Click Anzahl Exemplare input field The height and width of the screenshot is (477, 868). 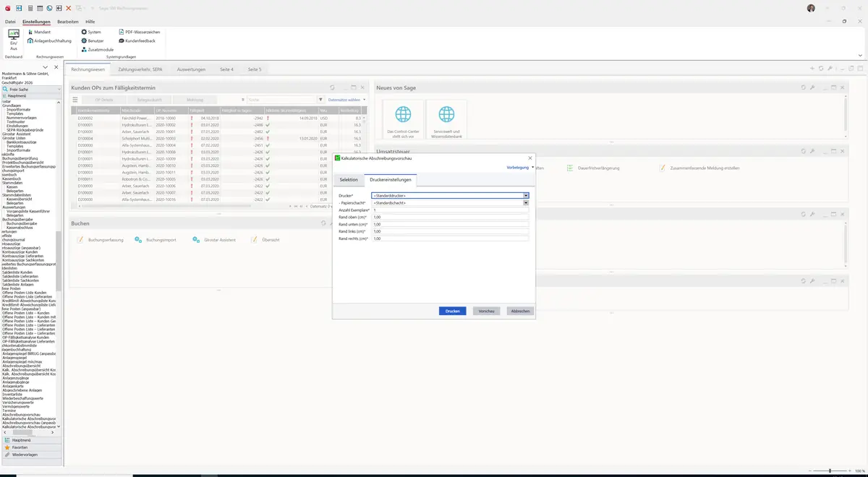pos(450,210)
